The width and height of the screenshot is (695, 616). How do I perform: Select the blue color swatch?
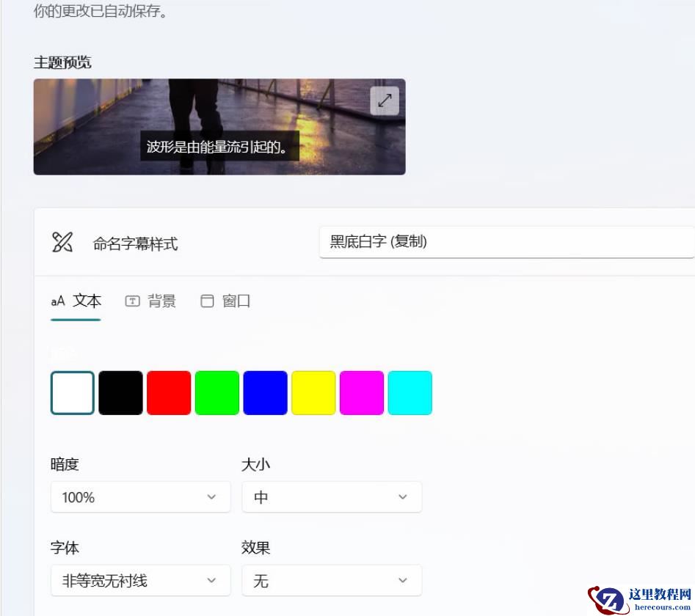265,392
